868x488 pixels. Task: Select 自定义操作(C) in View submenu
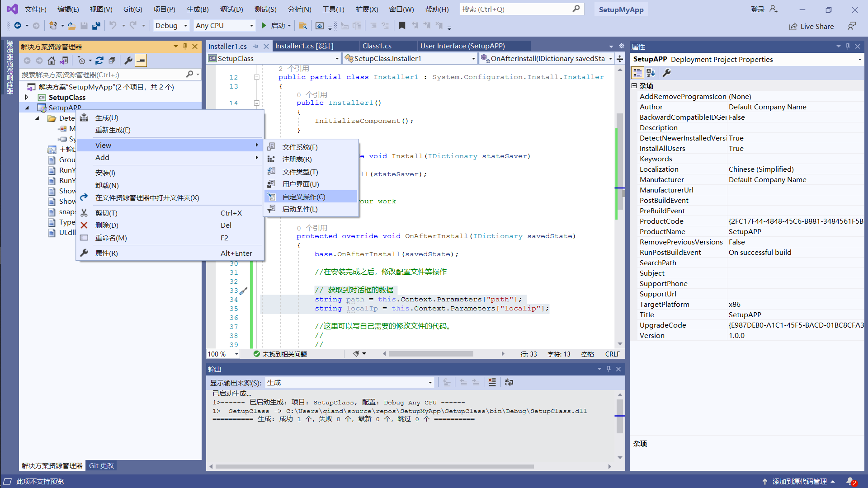(303, 197)
